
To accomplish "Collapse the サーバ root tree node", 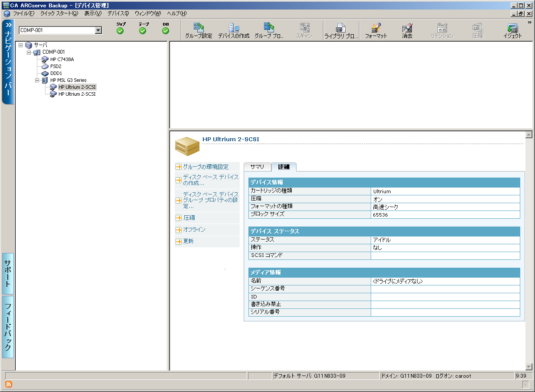I will (21, 45).
